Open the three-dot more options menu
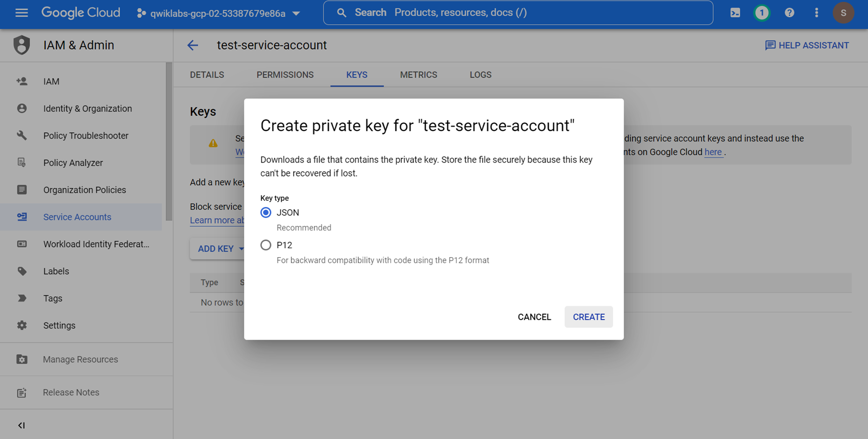Viewport: 868px width, 439px height. [816, 13]
